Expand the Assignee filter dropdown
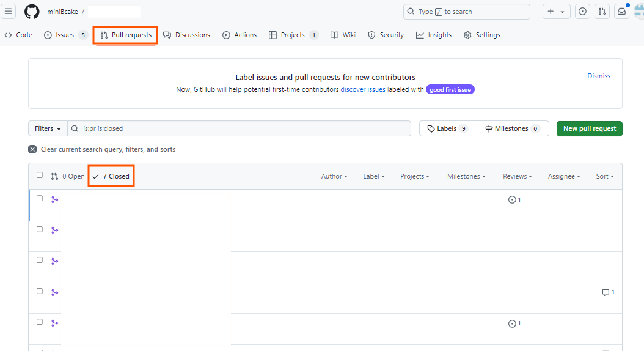Screen dimensions: 644x351 tap(564, 176)
